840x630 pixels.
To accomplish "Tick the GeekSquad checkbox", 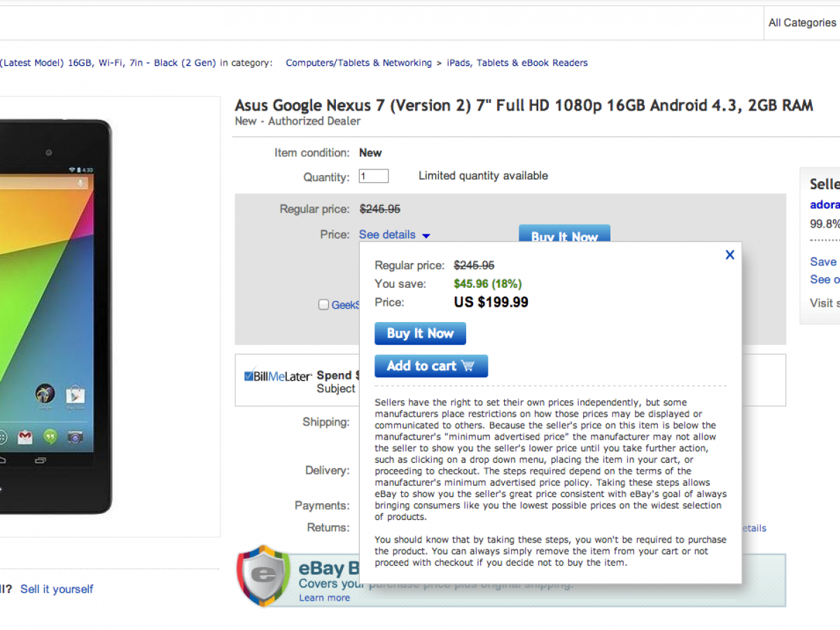I will (323, 304).
